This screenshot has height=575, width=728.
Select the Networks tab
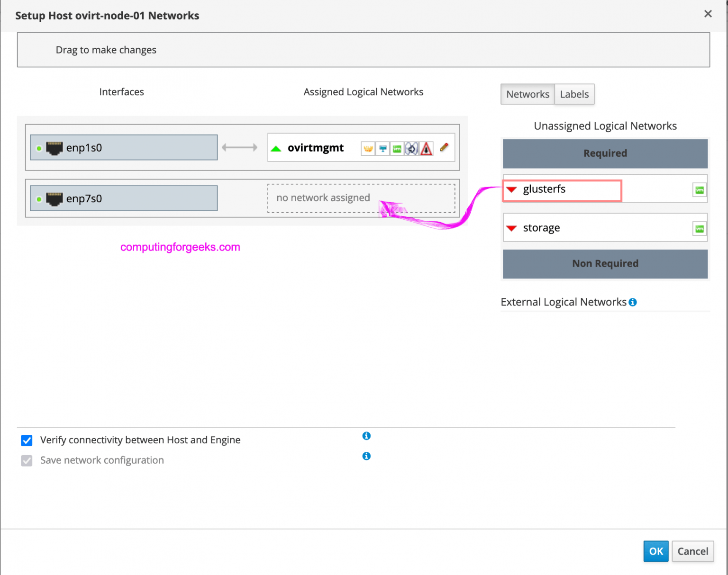tap(527, 94)
